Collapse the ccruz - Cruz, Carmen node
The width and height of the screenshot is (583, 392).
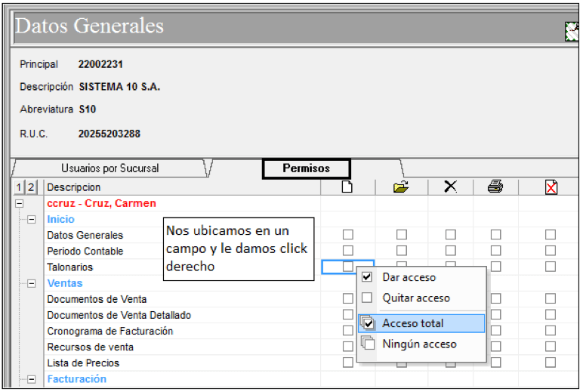point(20,203)
